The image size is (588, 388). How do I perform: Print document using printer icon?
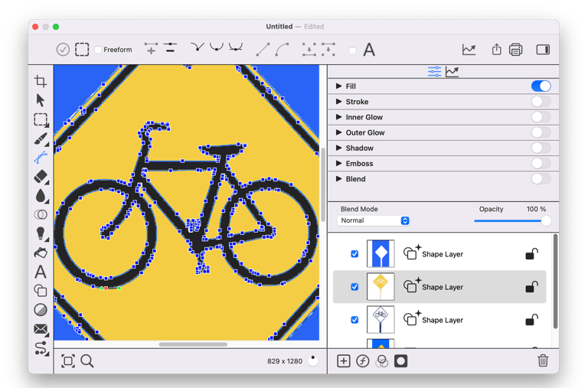515,50
